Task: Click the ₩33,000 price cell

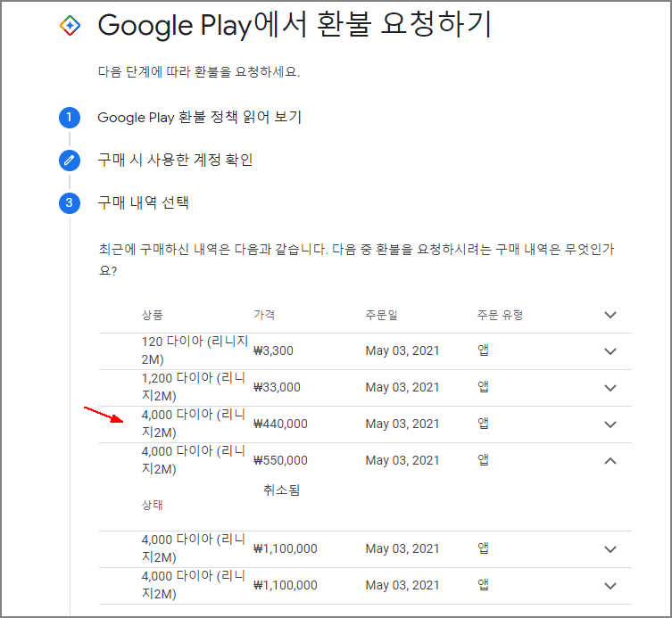Action: coord(277,387)
